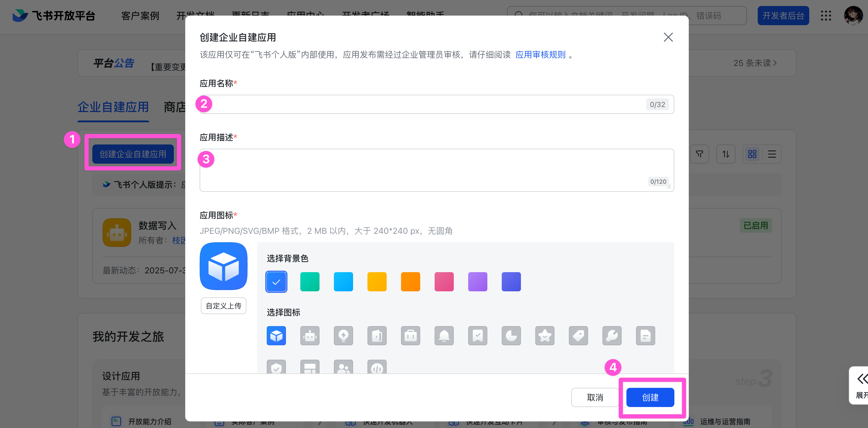
Task: Click the sort icon in background page
Action: click(726, 154)
